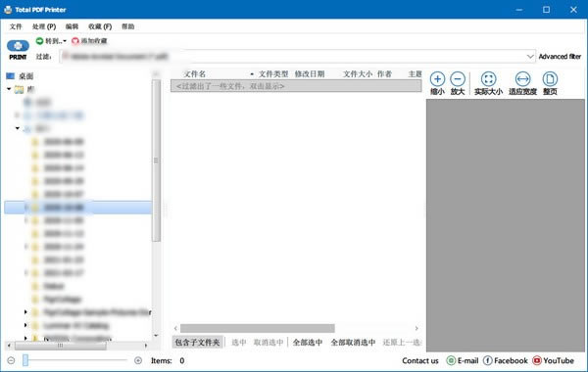Click the 选中 button

(x=238, y=342)
